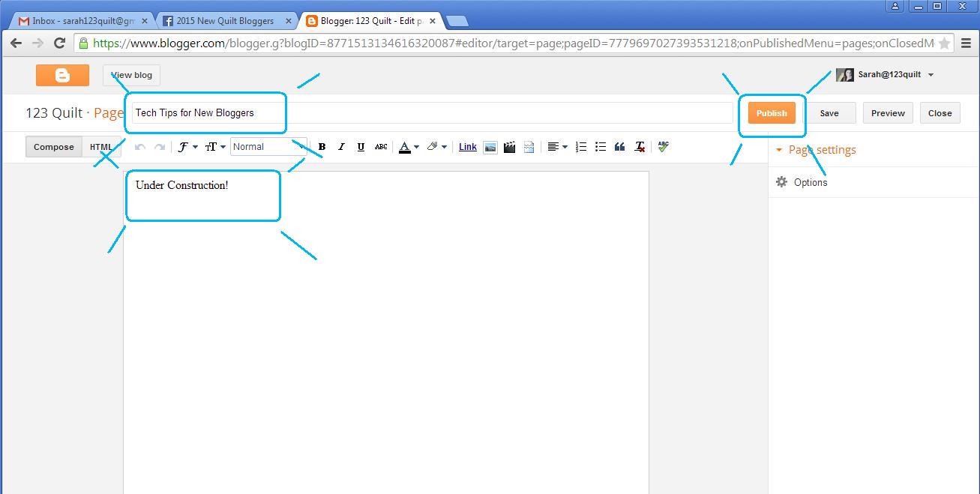The image size is (980, 494).
Task: Apply italic formatting
Action: 341,146
